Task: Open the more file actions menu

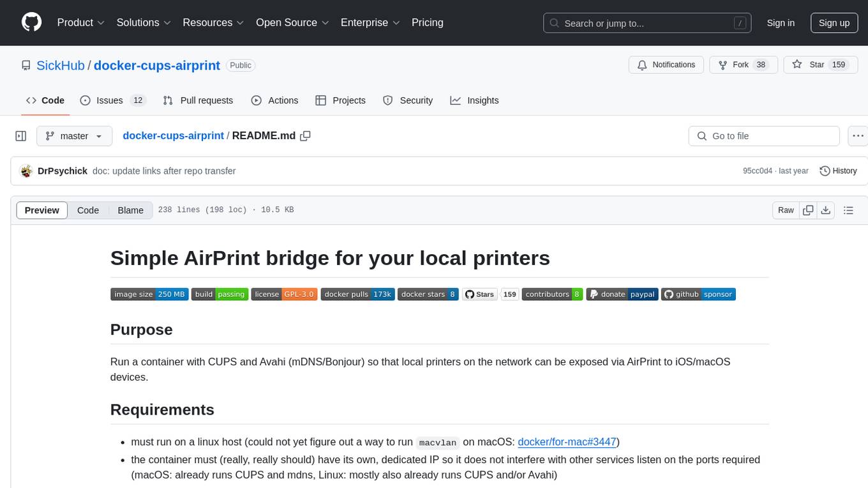Action: click(x=857, y=136)
